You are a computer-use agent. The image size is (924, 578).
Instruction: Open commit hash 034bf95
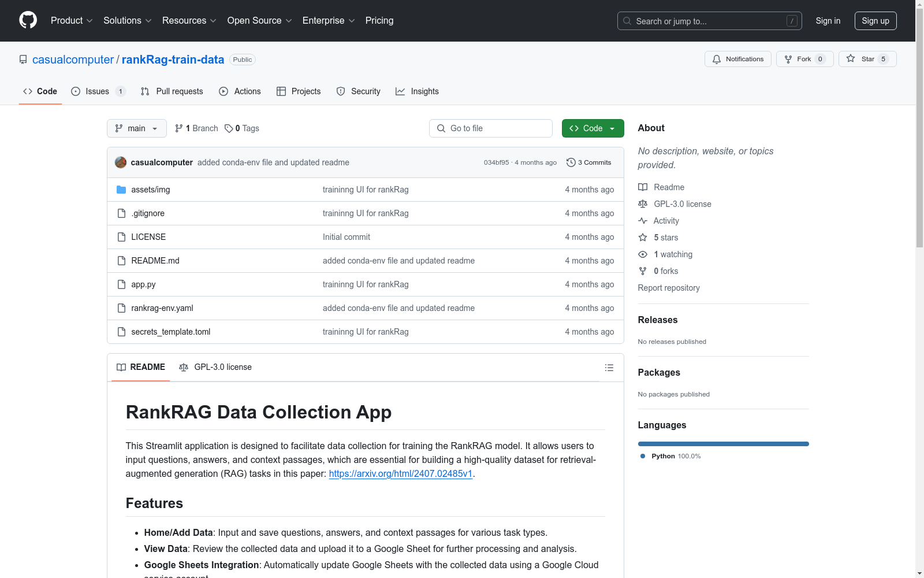(497, 162)
